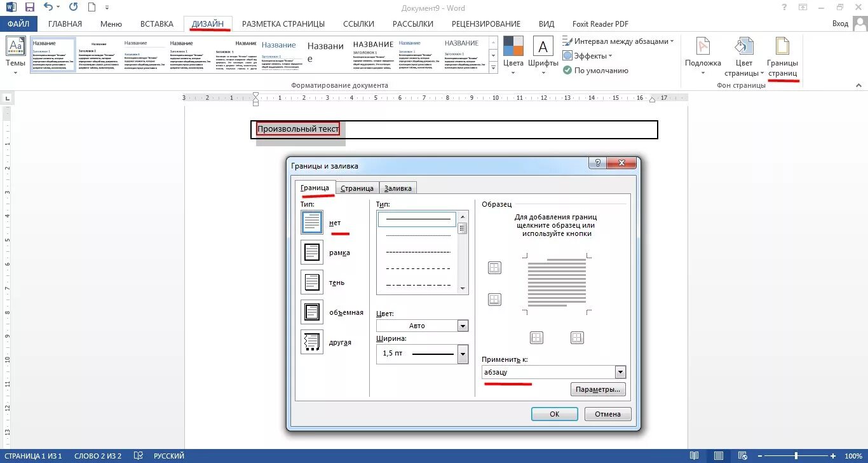Viewport: 868px width, 463px height.
Task: Select the тень shadow border setting
Action: (311, 282)
